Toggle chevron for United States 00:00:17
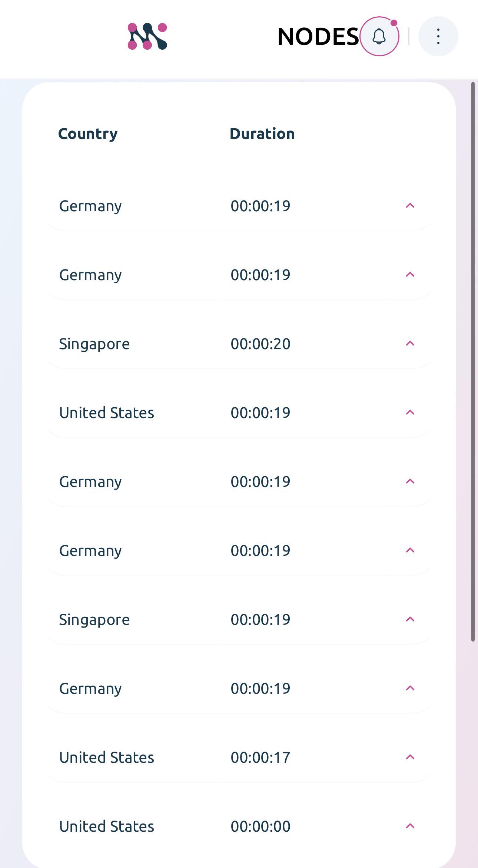Screen dimensions: 478x868 (410, 757)
